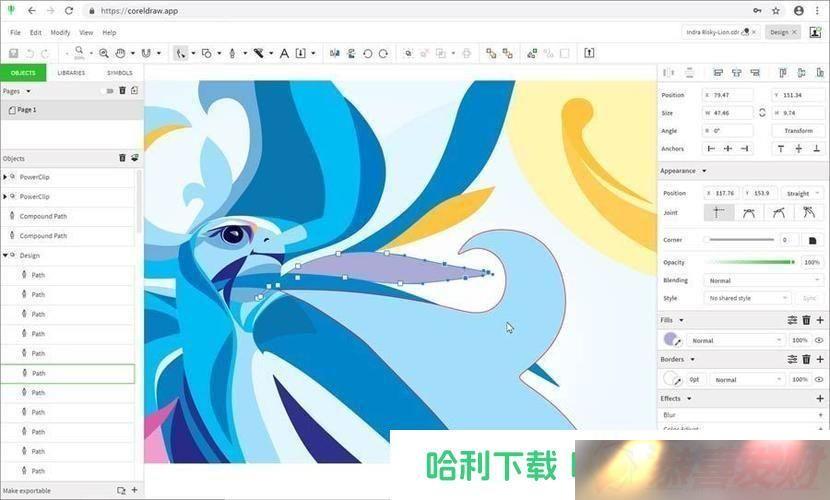Click the rotate counterclockwise icon
This screenshot has height=500, width=830.
pyautogui.click(x=367, y=53)
